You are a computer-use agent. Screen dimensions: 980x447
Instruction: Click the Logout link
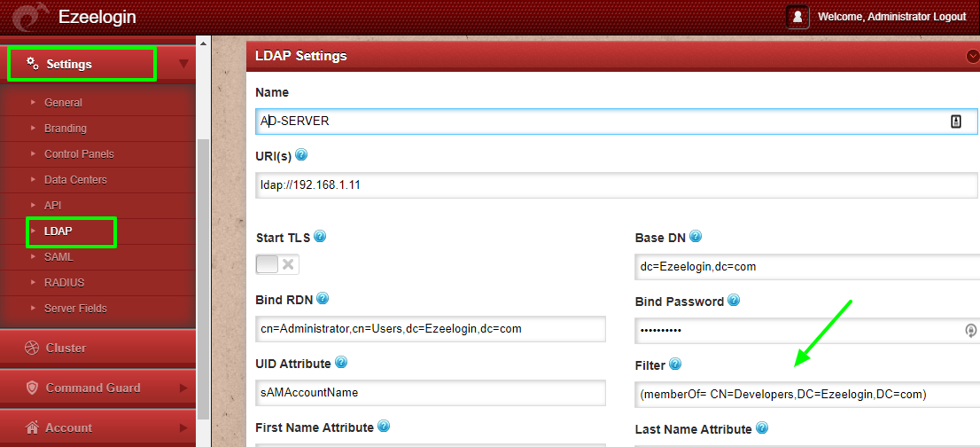click(949, 17)
